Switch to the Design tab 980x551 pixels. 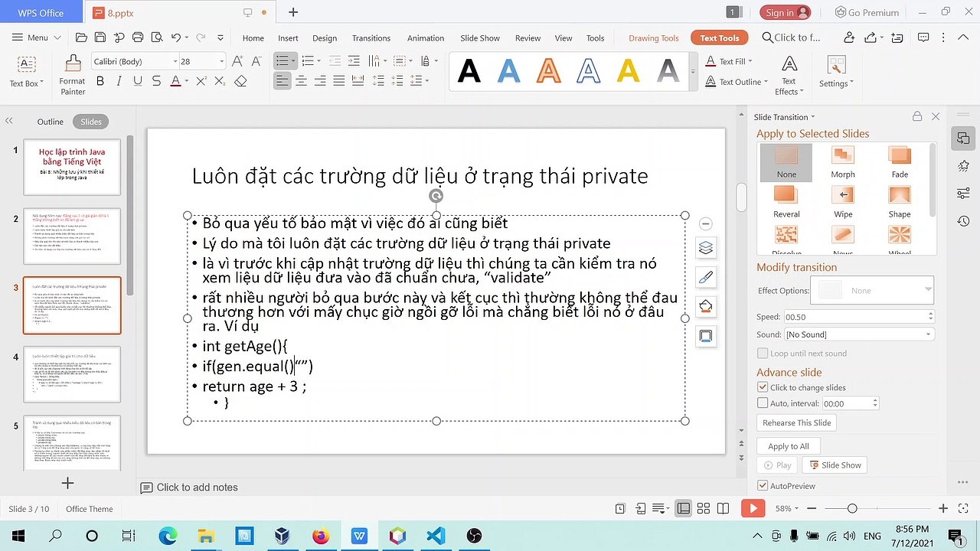pyautogui.click(x=325, y=38)
